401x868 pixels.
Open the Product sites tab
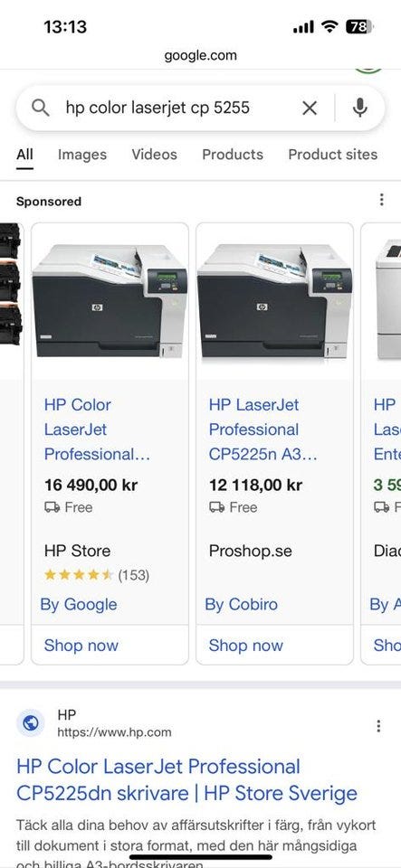333,155
